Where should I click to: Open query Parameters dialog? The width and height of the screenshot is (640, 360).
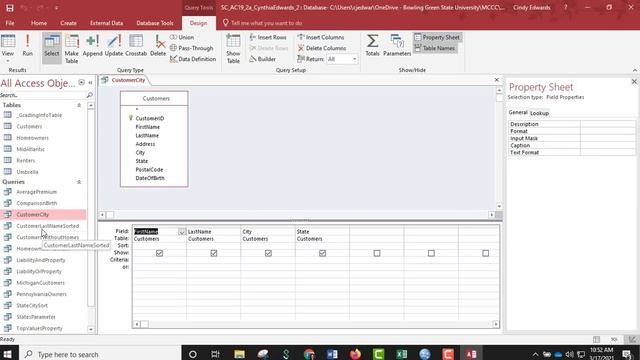397,45
